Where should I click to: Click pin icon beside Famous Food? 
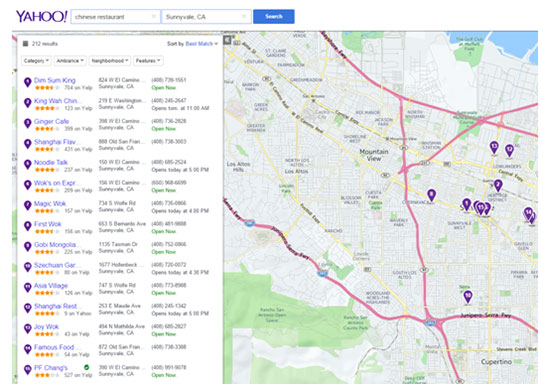(28, 349)
